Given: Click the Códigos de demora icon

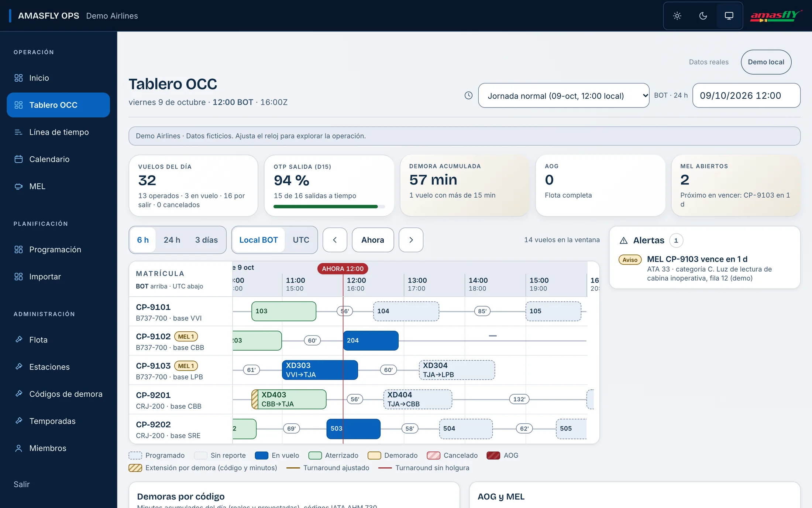Looking at the screenshot, I should point(18,394).
